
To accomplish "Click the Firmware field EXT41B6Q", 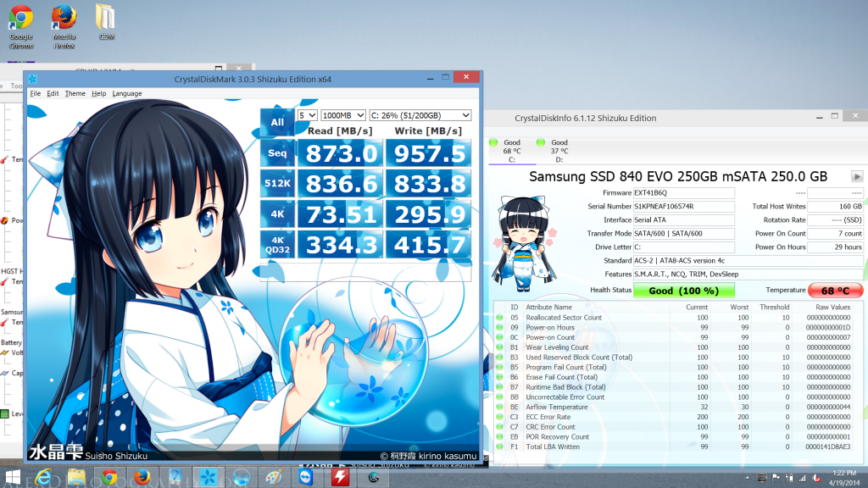I will [x=684, y=192].
